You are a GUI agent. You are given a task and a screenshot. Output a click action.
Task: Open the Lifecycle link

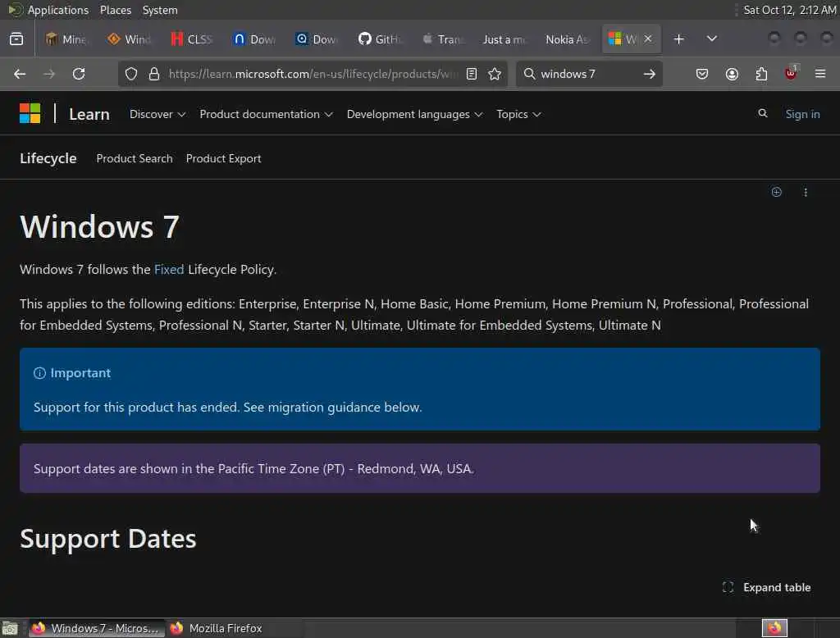[48, 158]
